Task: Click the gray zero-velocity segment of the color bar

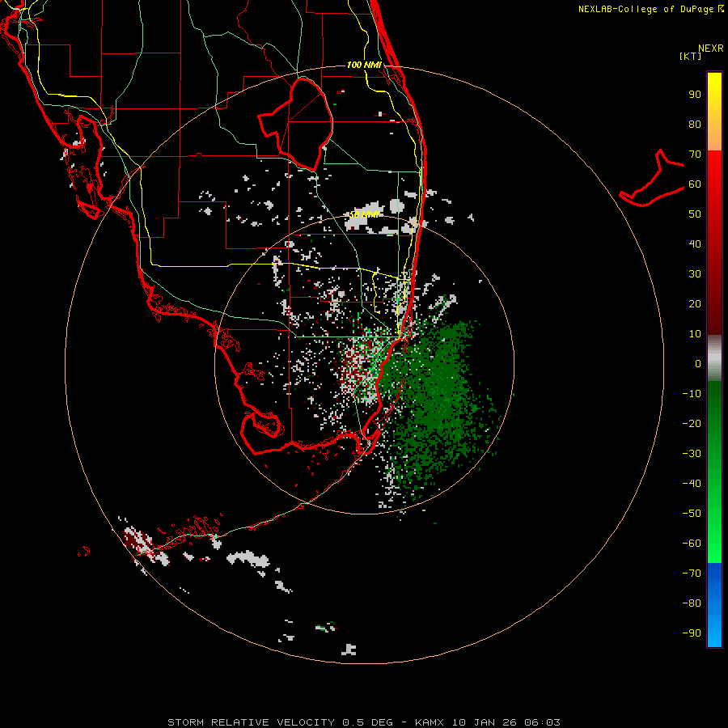Action: tap(714, 358)
